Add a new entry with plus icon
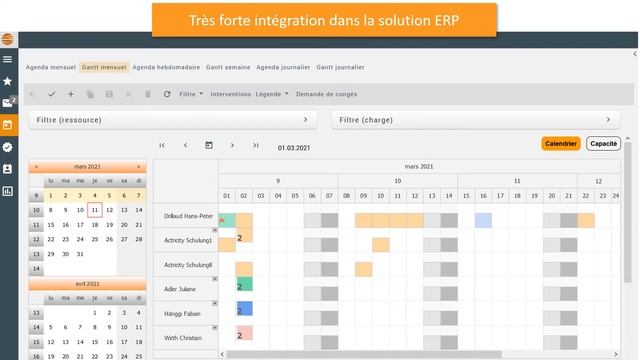 (71, 94)
